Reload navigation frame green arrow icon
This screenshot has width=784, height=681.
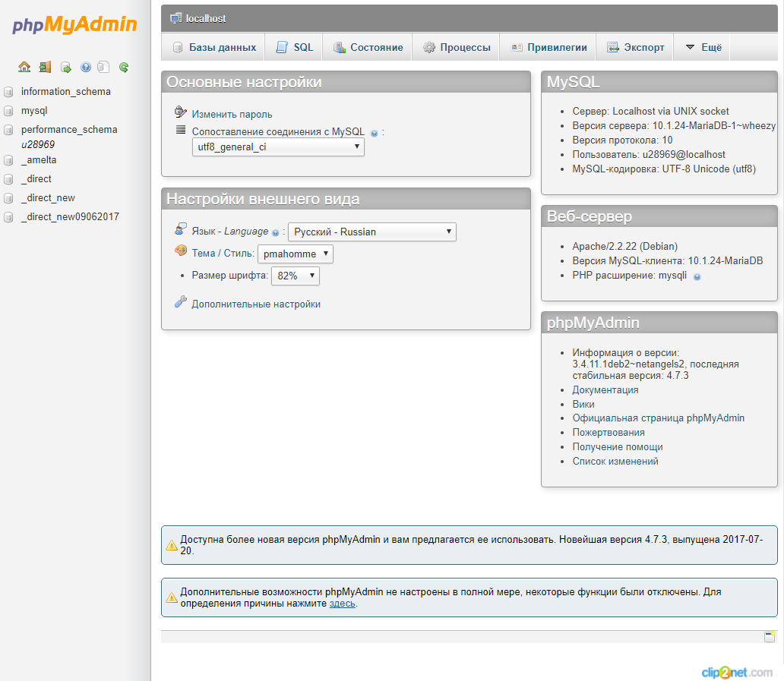124,67
